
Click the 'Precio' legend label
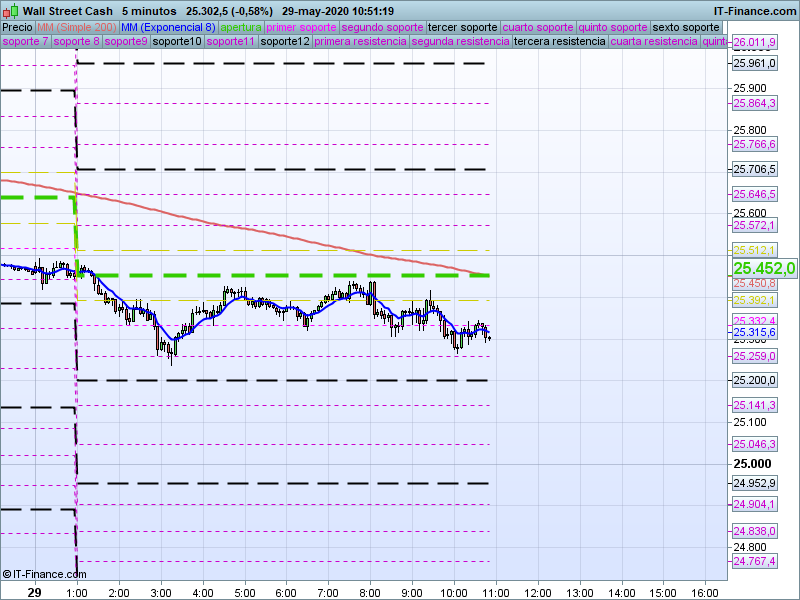(x=17, y=27)
